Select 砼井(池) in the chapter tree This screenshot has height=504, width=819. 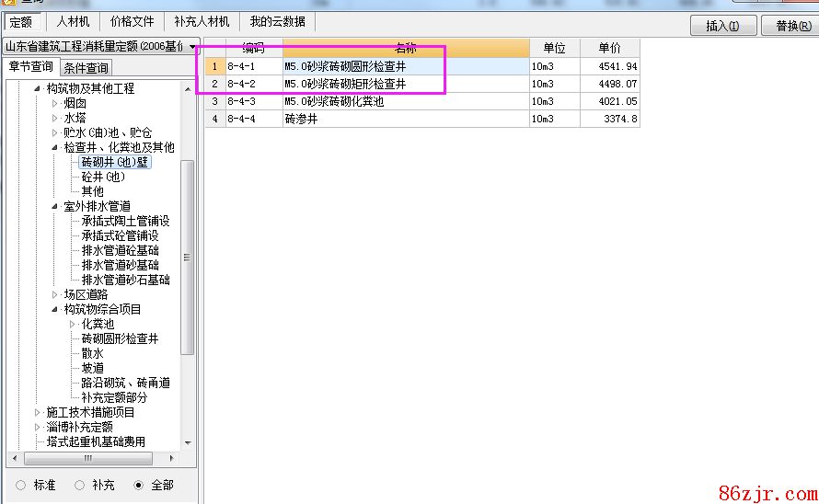tap(102, 177)
